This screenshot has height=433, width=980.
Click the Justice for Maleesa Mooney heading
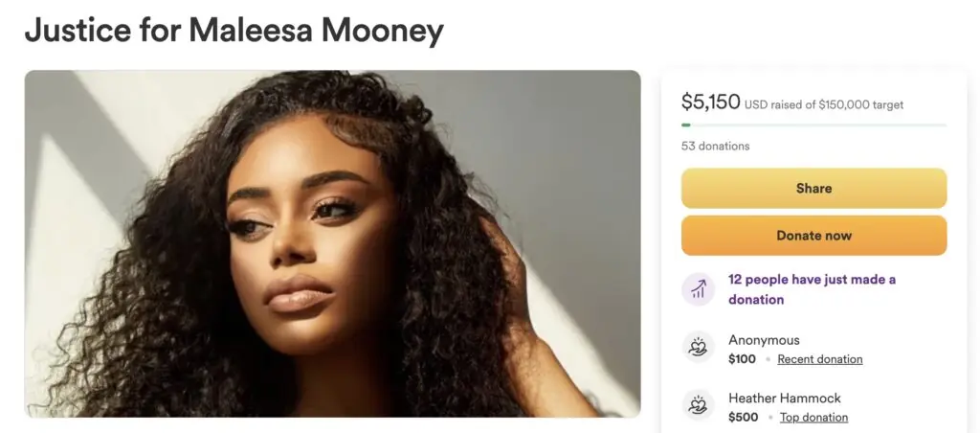click(x=234, y=31)
